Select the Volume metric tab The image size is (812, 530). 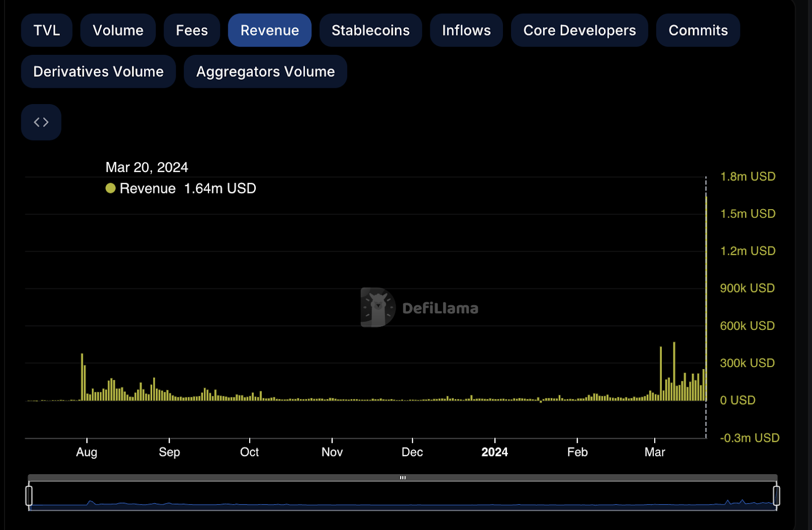point(118,30)
